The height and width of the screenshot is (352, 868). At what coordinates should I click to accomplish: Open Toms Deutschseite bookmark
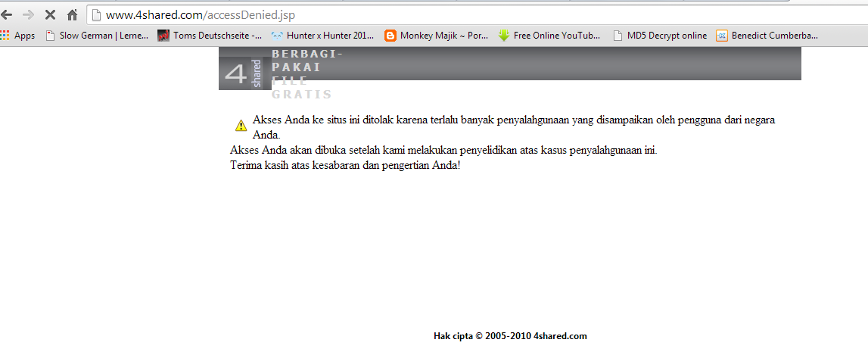pyautogui.click(x=210, y=36)
